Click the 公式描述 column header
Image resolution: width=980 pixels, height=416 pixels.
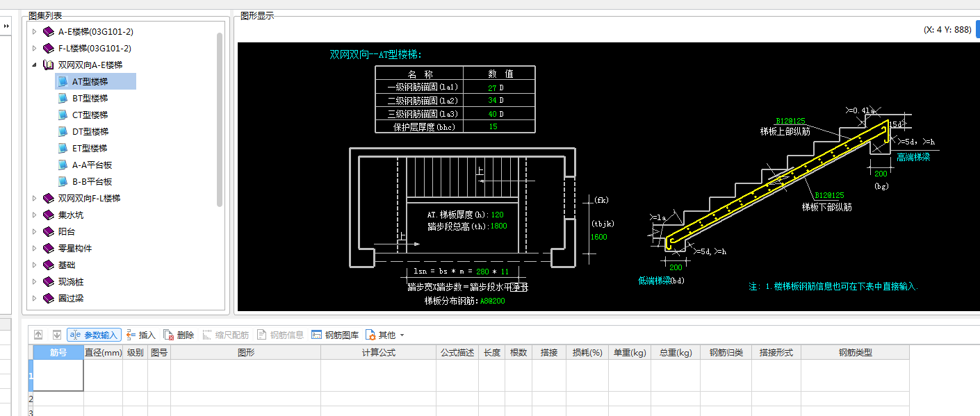457,353
